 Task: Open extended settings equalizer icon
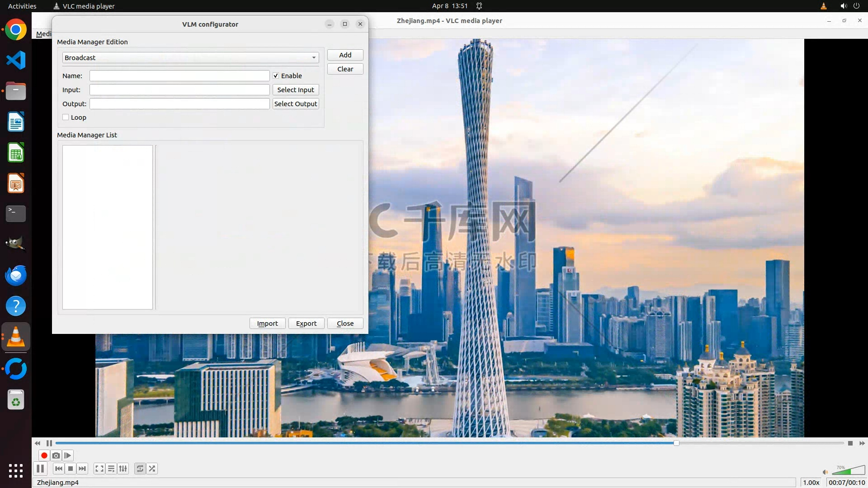point(123,469)
